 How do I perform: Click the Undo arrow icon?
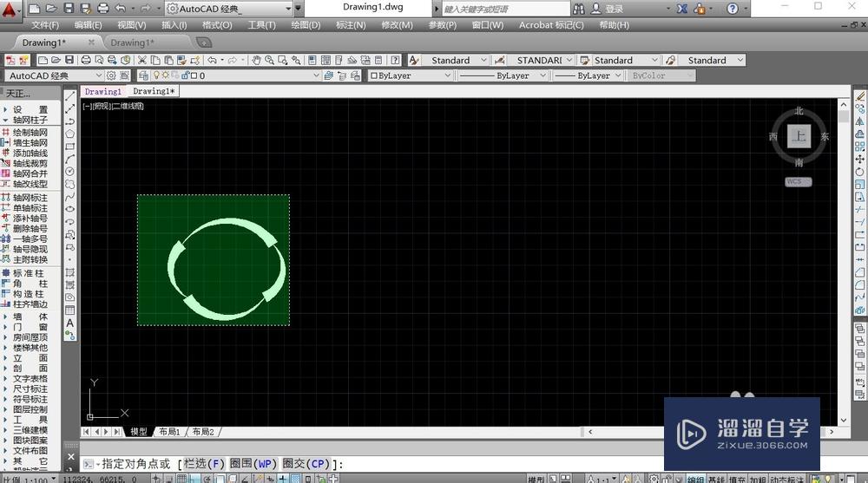[x=212, y=60]
